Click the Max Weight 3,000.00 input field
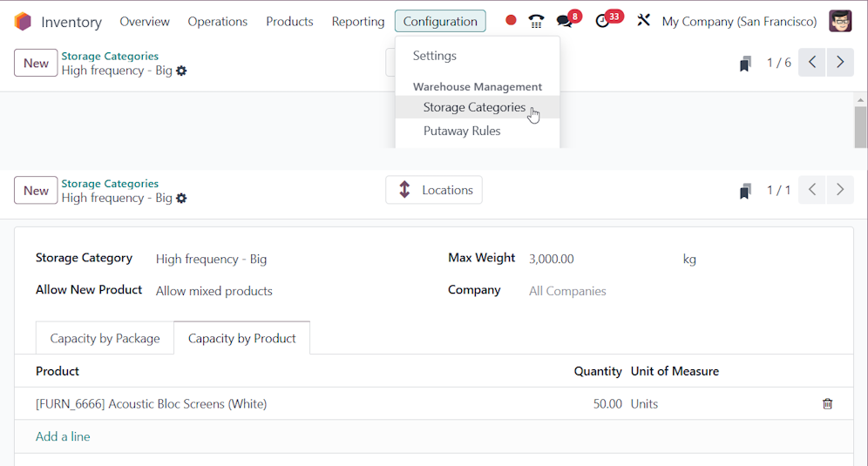The image size is (868, 466). (x=602, y=259)
